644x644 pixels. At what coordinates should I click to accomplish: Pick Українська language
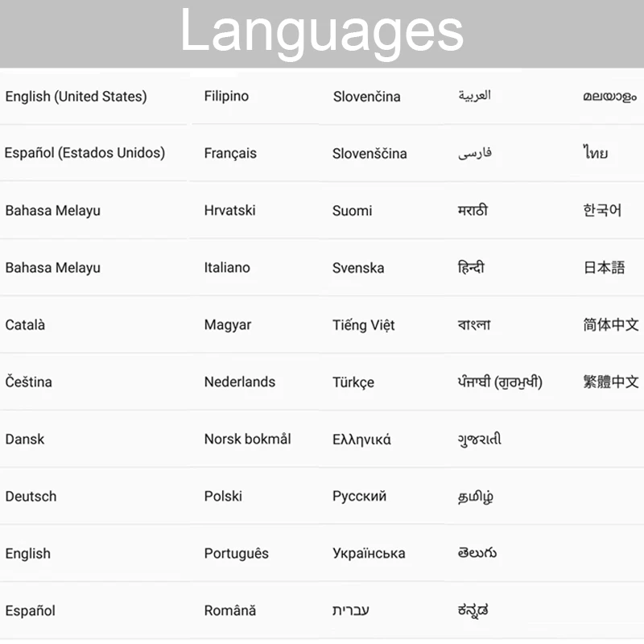tap(369, 553)
